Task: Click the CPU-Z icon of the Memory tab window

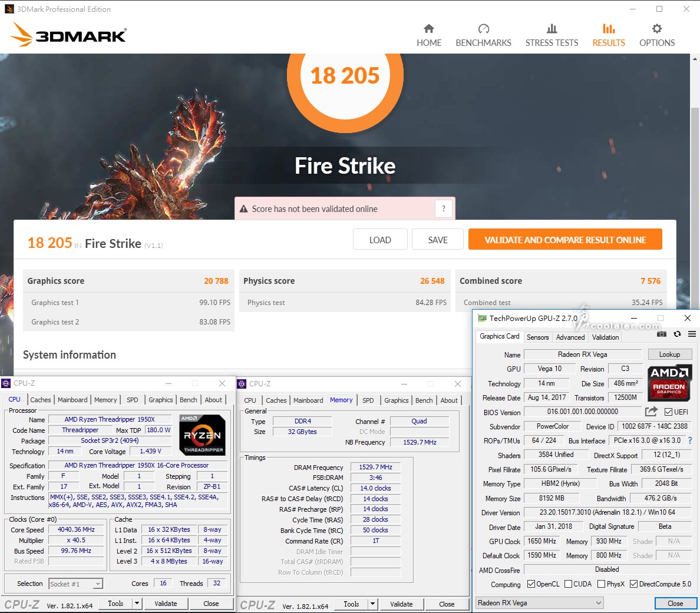Action: [242, 384]
